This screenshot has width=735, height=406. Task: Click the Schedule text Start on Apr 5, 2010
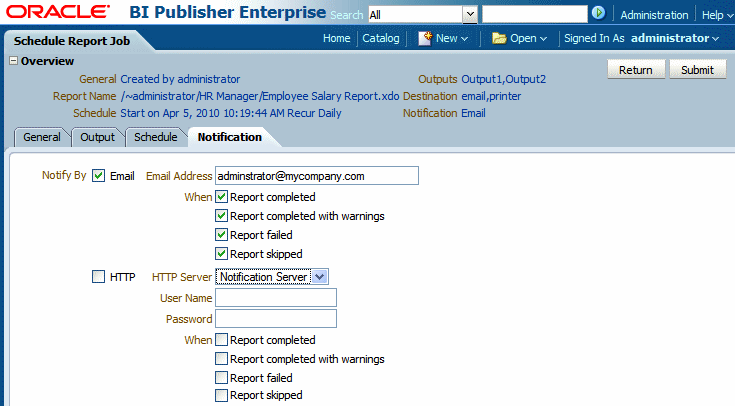click(231, 113)
